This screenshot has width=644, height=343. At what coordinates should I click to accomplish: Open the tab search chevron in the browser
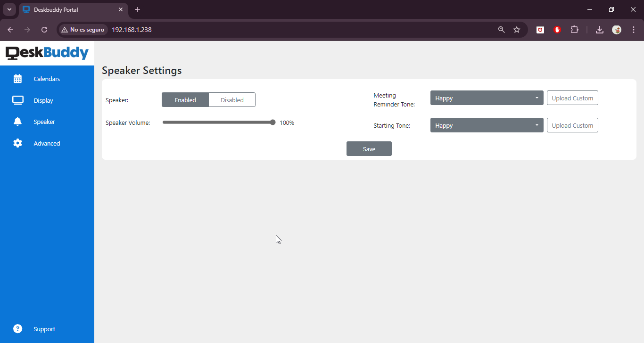pyautogui.click(x=9, y=9)
